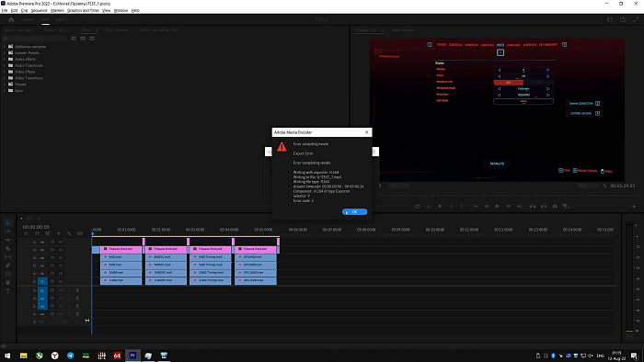Open the Button Editor plus icon

634,206
